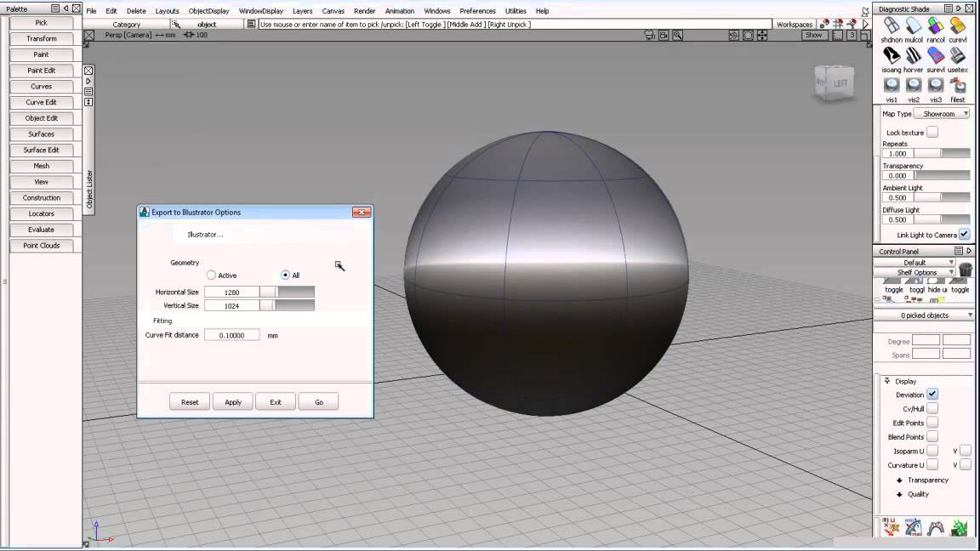Select the All geometry radio button
Image resolution: width=980 pixels, height=551 pixels.
286,275
